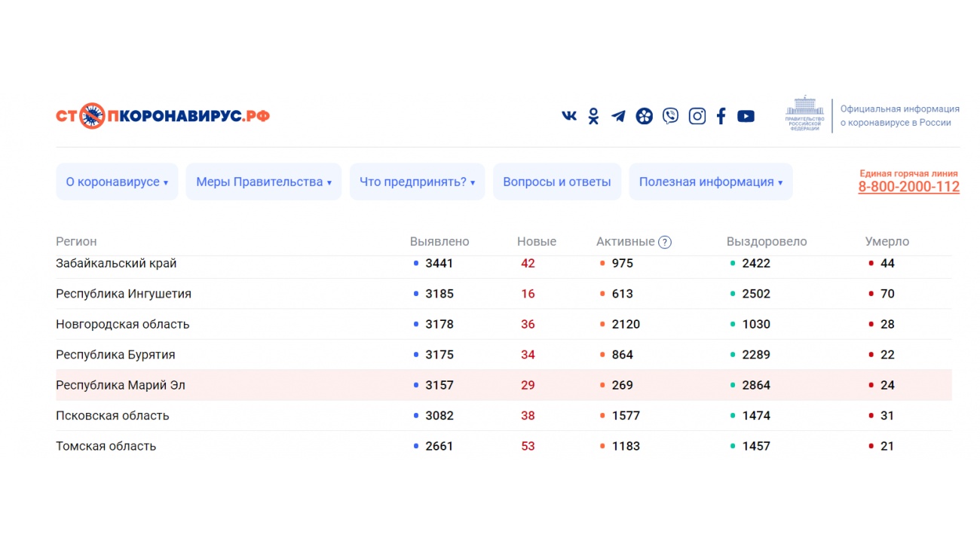Open the Viber icon link
Screen dimensions: 980x553
click(x=670, y=116)
